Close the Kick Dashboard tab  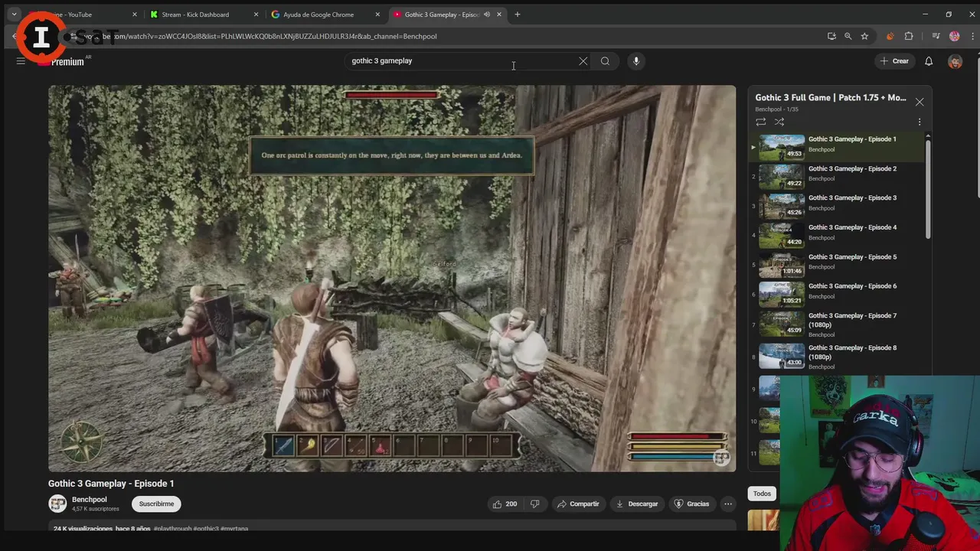tap(256, 15)
